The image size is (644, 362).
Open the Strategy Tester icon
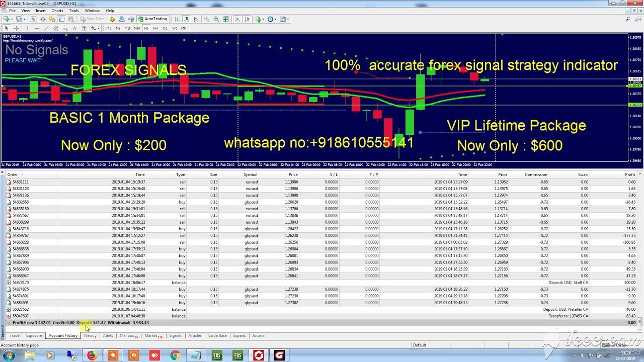click(x=71, y=19)
